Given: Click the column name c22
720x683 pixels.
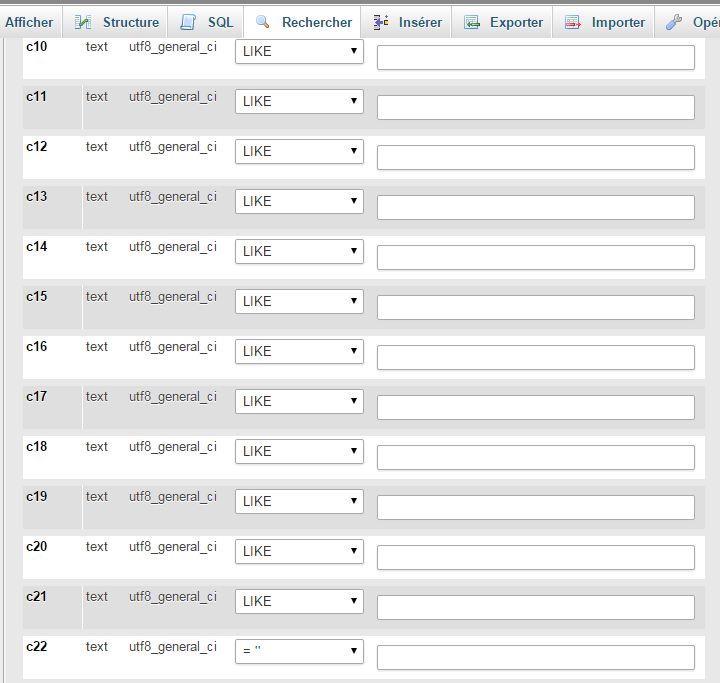Looking at the screenshot, I should coord(37,647).
